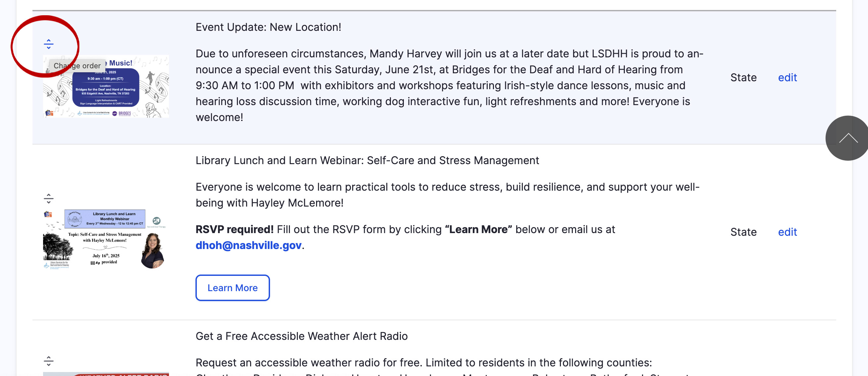Click the weather radio request description text

point(424,362)
